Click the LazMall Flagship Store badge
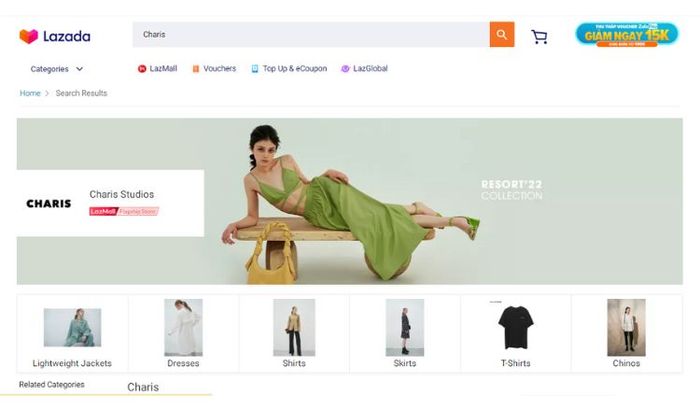The width and height of the screenshot is (700, 411). point(124,212)
